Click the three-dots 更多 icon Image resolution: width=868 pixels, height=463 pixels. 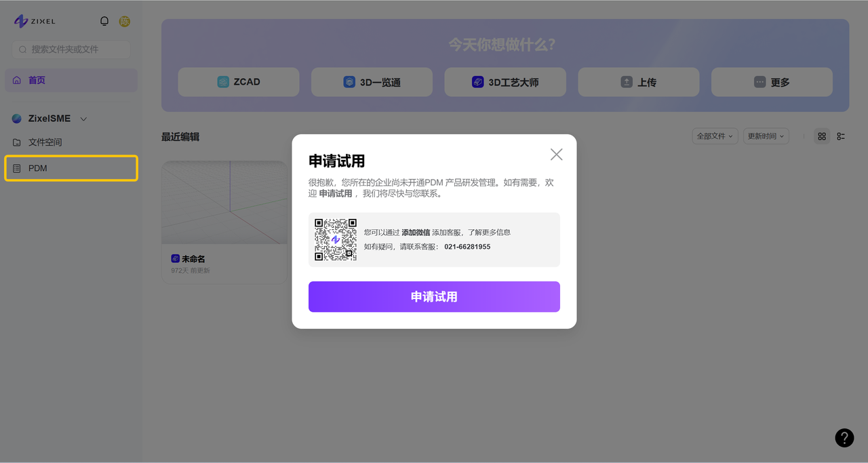tap(760, 82)
